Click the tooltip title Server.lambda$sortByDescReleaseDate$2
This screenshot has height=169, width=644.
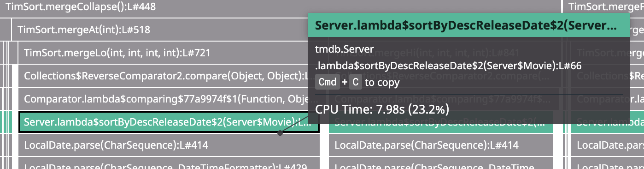click(466, 25)
